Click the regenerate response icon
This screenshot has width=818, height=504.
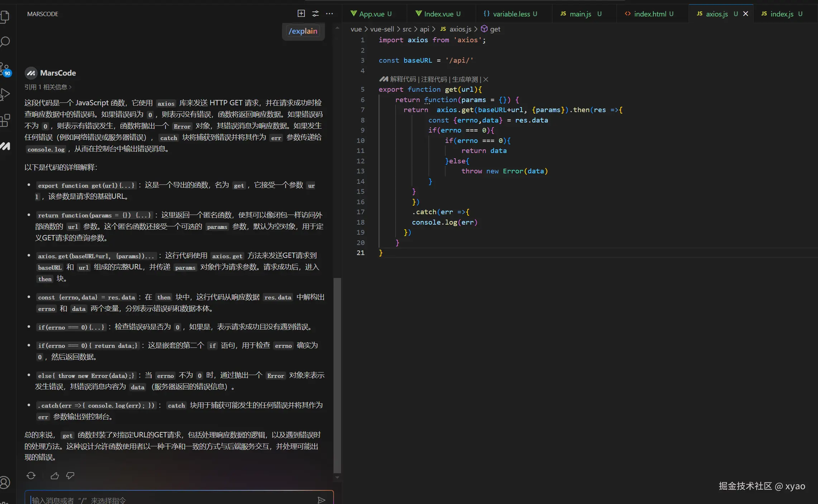(31, 475)
